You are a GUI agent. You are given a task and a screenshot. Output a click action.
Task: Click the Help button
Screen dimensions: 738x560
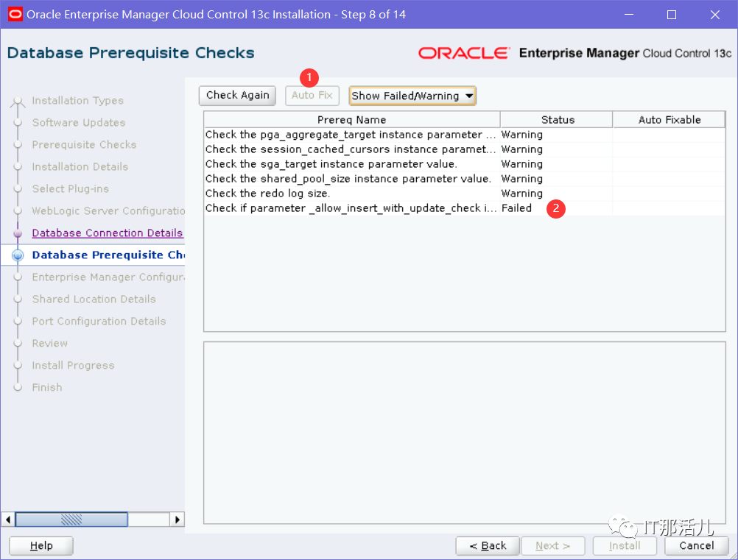click(41, 546)
